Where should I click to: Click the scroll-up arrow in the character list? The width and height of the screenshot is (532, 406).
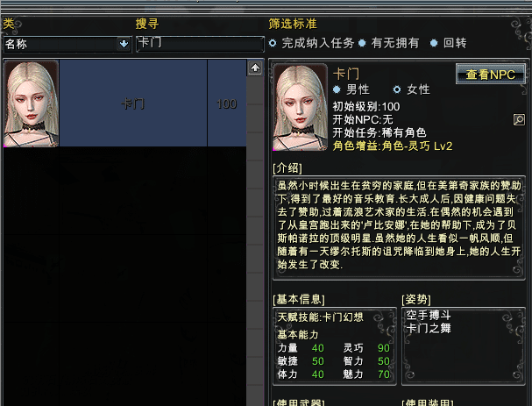coord(255,68)
